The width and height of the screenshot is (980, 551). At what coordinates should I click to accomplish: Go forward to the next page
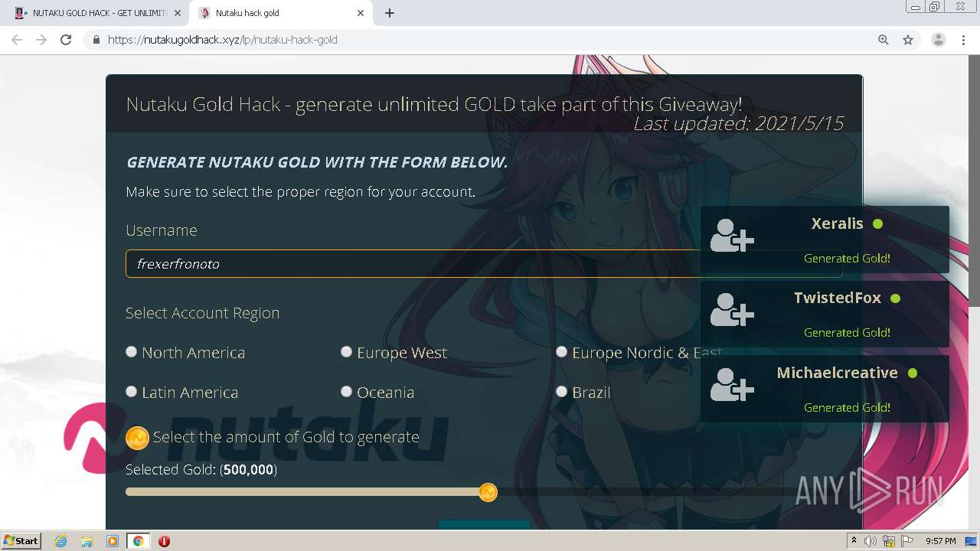(x=41, y=40)
